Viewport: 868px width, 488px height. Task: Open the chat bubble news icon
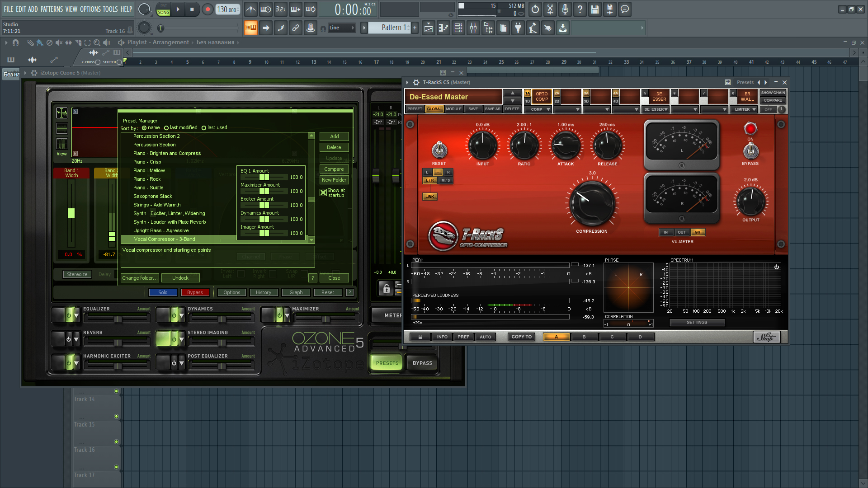pos(625,9)
